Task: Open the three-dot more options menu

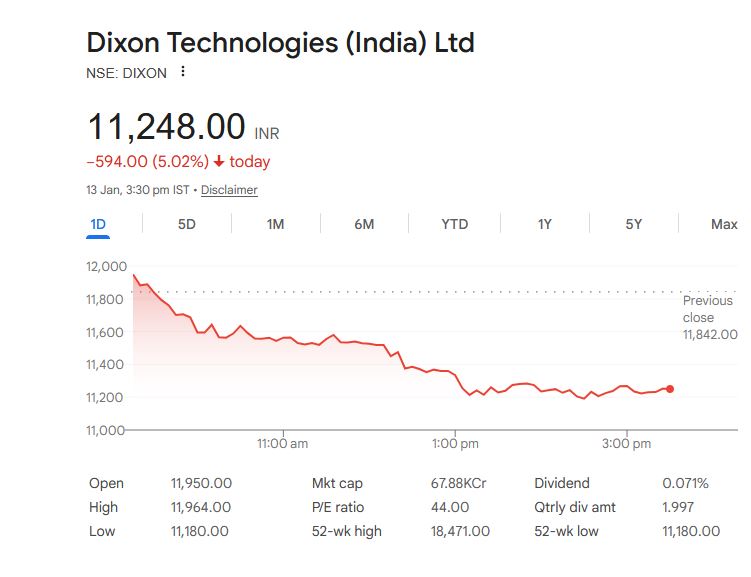Action: click(182, 72)
